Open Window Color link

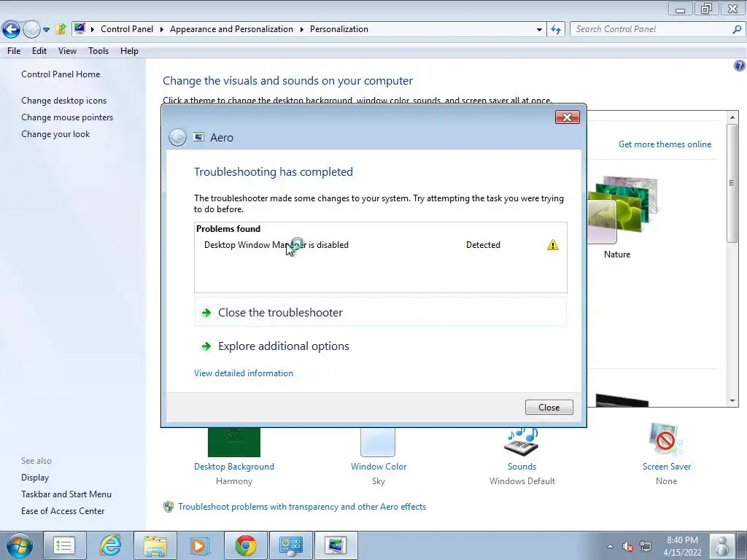(379, 467)
